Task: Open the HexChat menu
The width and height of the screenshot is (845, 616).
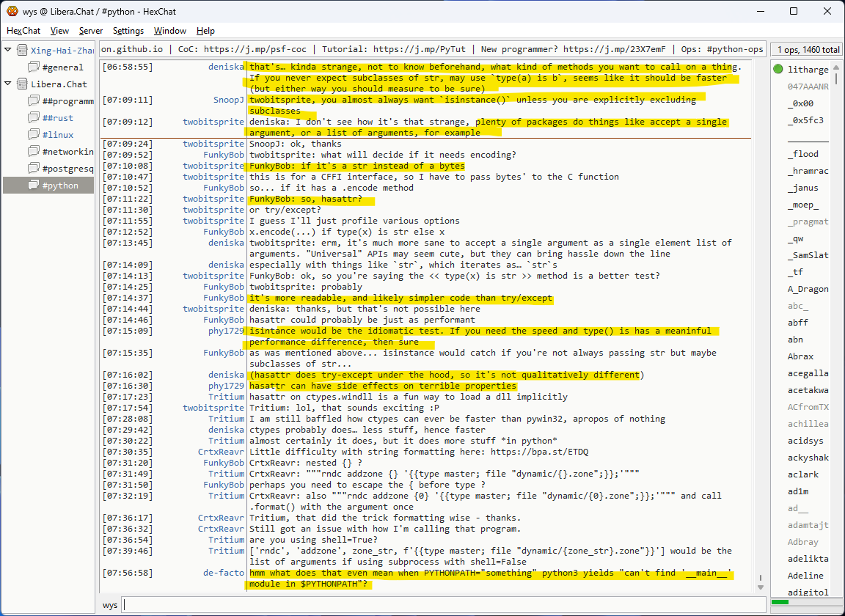Action: click(x=23, y=31)
